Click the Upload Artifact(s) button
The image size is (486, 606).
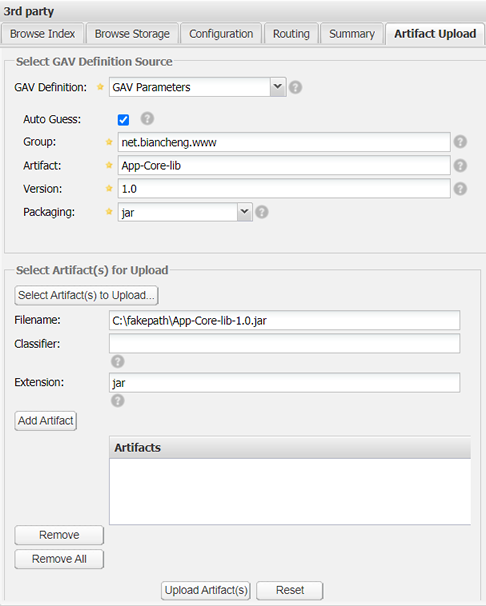click(x=206, y=590)
